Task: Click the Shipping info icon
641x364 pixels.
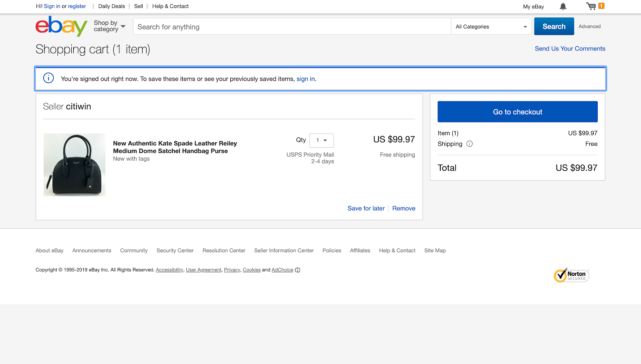Action: point(470,144)
